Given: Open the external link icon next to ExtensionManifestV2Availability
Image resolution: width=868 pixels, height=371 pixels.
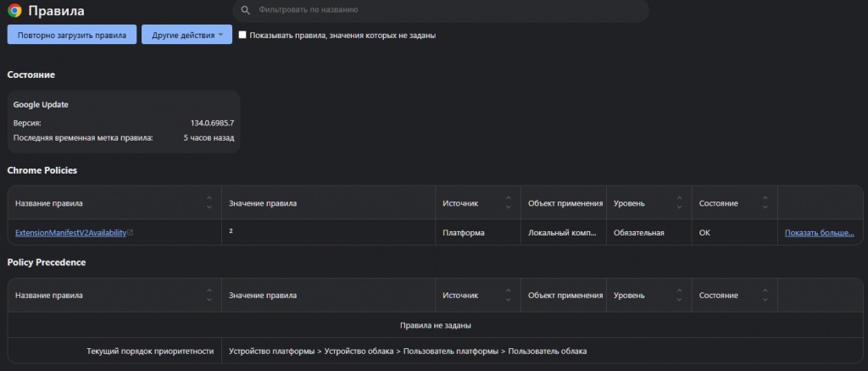Looking at the screenshot, I should (130, 232).
